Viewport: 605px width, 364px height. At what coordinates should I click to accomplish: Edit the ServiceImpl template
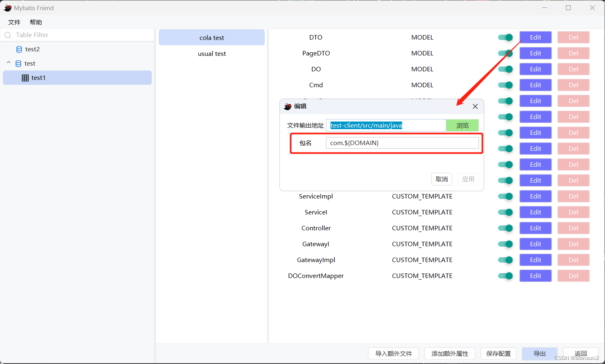[536, 196]
